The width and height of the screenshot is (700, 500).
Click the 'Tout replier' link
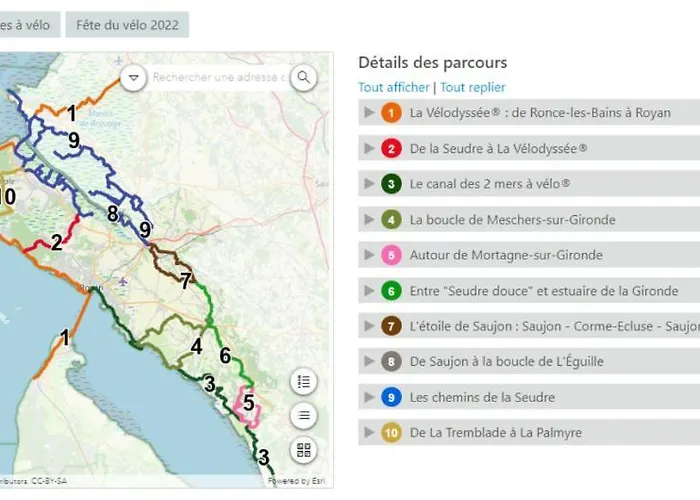(473, 88)
